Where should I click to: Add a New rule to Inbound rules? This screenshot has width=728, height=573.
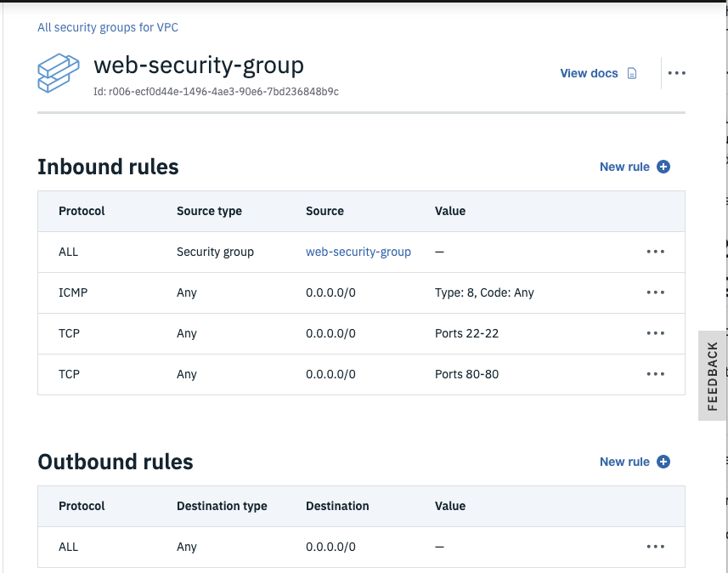624,167
